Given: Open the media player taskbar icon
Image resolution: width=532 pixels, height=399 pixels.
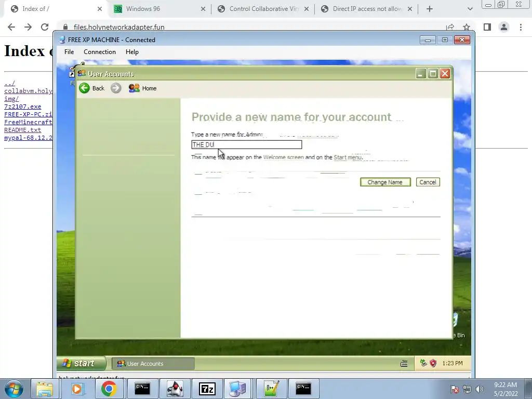Looking at the screenshot, I should click(x=77, y=389).
